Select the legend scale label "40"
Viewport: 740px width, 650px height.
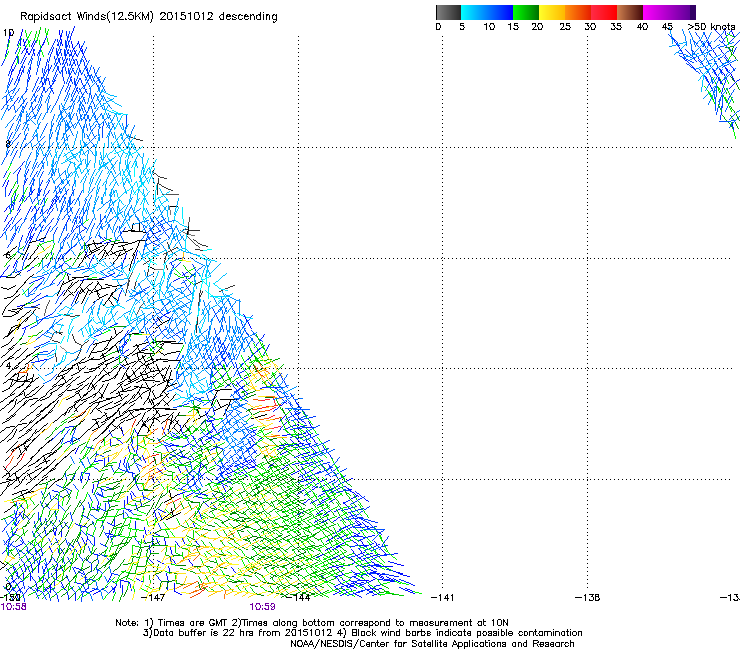pyautogui.click(x=642, y=27)
